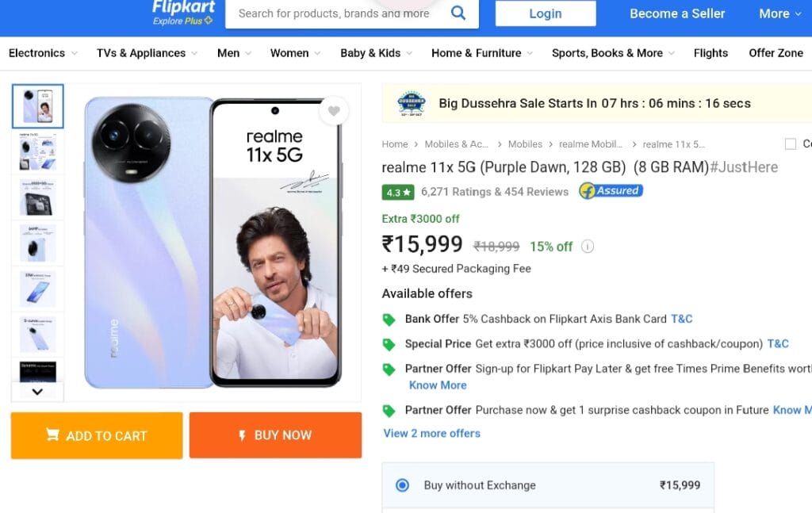Image resolution: width=812 pixels, height=513 pixels.
Task: Open the Flights menu item
Action: click(710, 53)
